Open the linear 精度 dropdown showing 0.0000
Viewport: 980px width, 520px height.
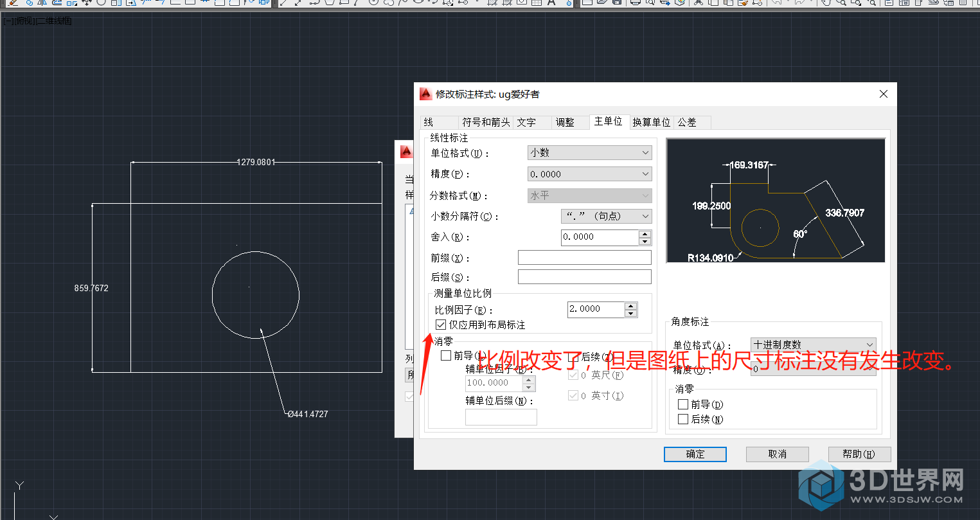coord(589,174)
